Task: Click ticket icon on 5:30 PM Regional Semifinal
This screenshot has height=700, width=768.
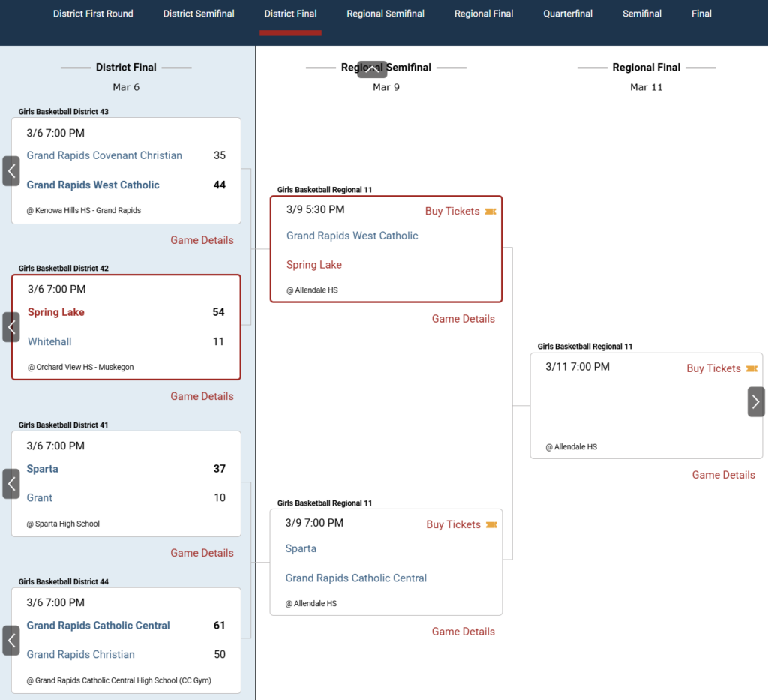Action: tap(490, 212)
